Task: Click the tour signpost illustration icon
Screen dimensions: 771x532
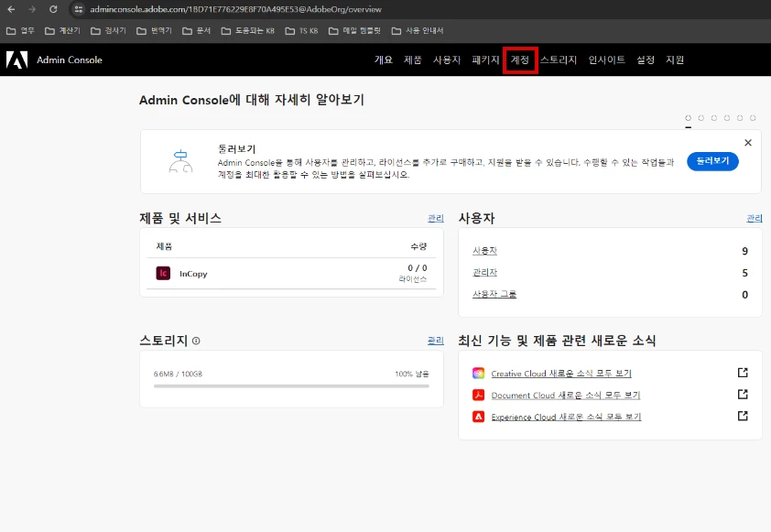Action: (x=180, y=161)
